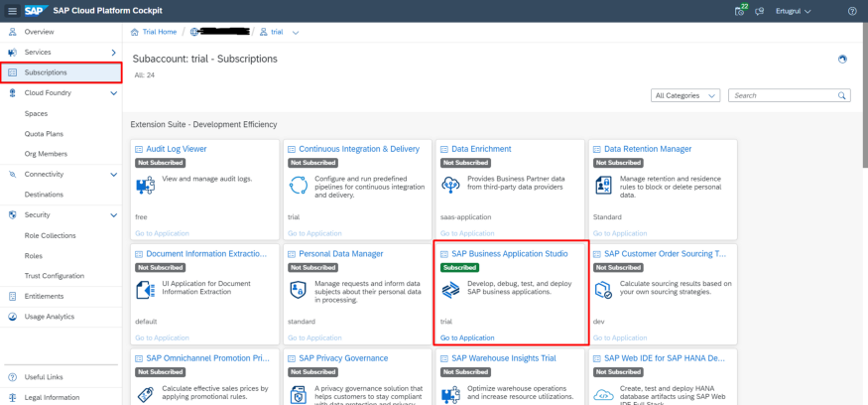Click the Entitlements sidebar icon
This screenshot has height=405, width=868.
(x=12, y=297)
